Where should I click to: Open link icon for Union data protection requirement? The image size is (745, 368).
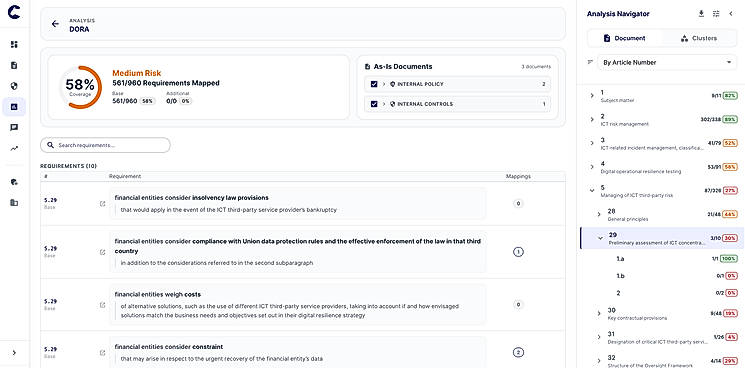102,252
